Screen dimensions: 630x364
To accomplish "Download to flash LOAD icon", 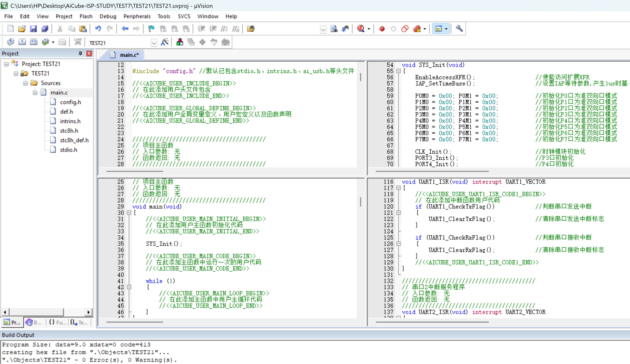I will (78, 42).
